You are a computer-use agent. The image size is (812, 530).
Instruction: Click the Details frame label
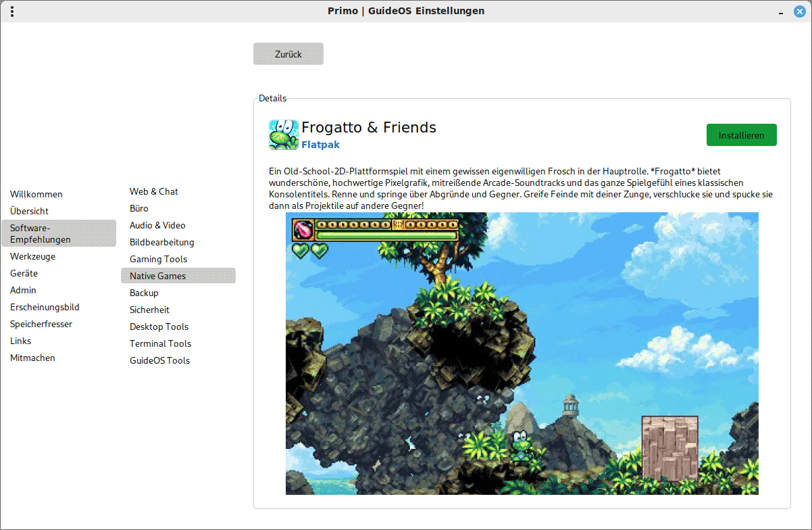pyautogui.click(x=272, y=98)
